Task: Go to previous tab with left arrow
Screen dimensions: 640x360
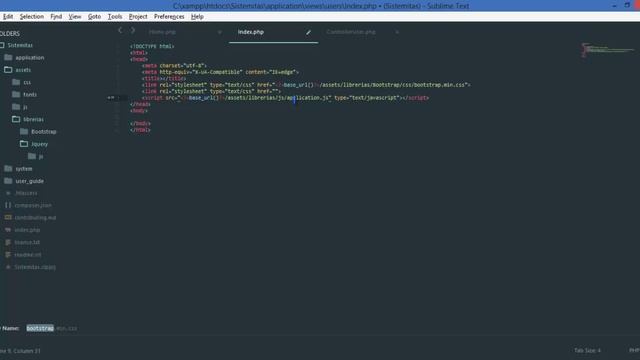Action: pyautogui.click(x=120, y=30)
